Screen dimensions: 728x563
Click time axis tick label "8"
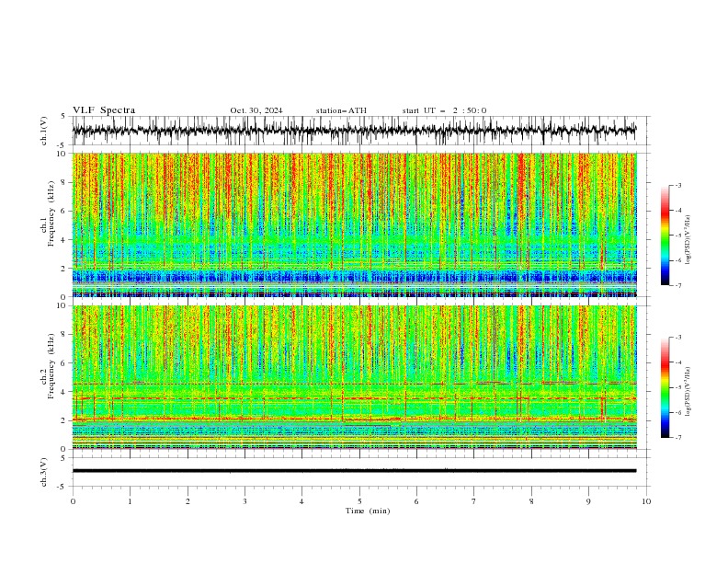tap(531, 501)
